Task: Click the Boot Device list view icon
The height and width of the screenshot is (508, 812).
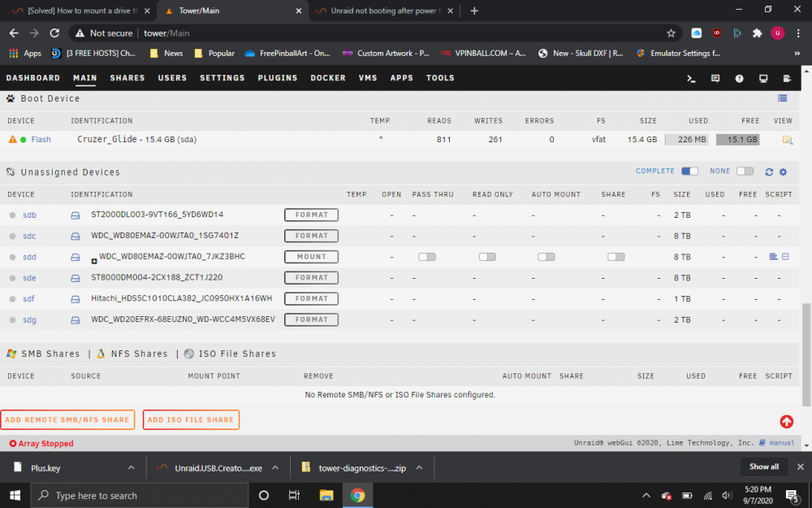Action: (783, 98)
